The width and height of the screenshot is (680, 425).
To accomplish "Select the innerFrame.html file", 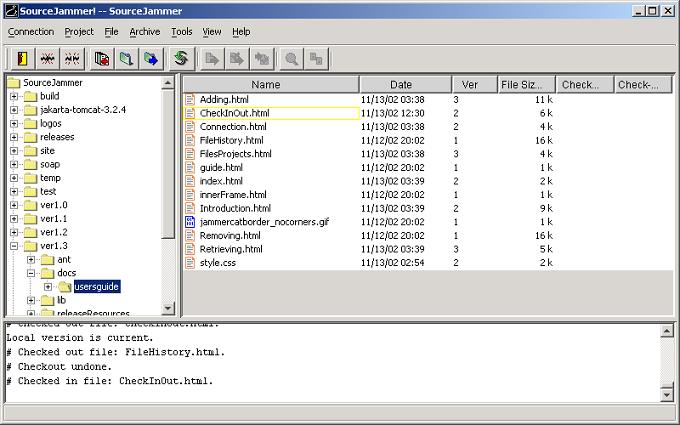I will coord(233,195).
